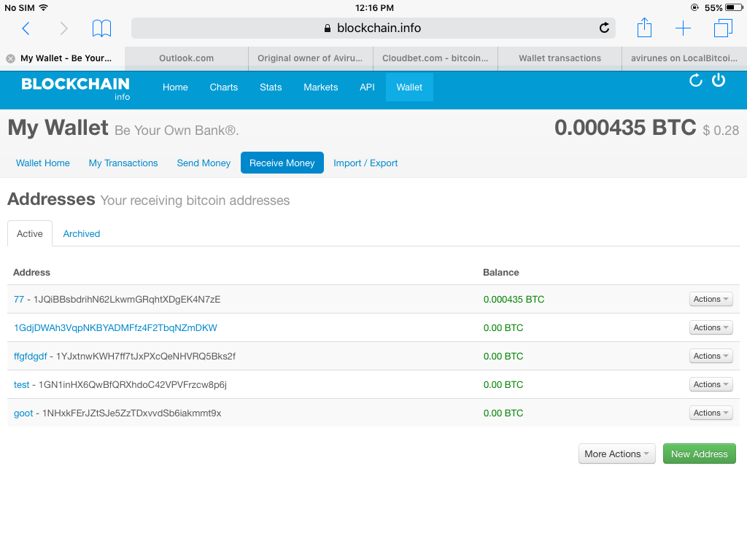Open the address labeled goot
The width and height of the screenshot is (747, 560).
point(23,413)
